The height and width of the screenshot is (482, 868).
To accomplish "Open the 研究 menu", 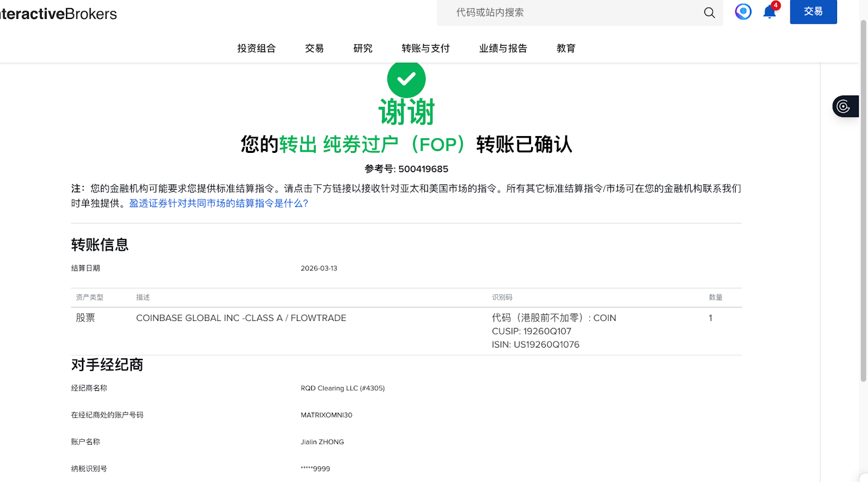I will 363,48.
